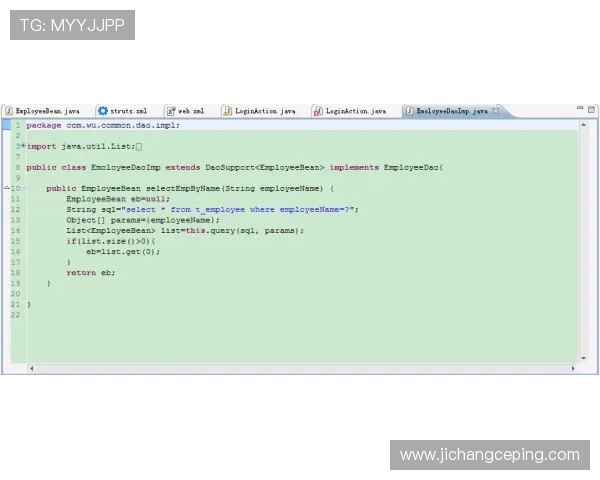Click the implements marker beside line 10
This screenshot has width=600, height=480.
(x=6, y=188)
